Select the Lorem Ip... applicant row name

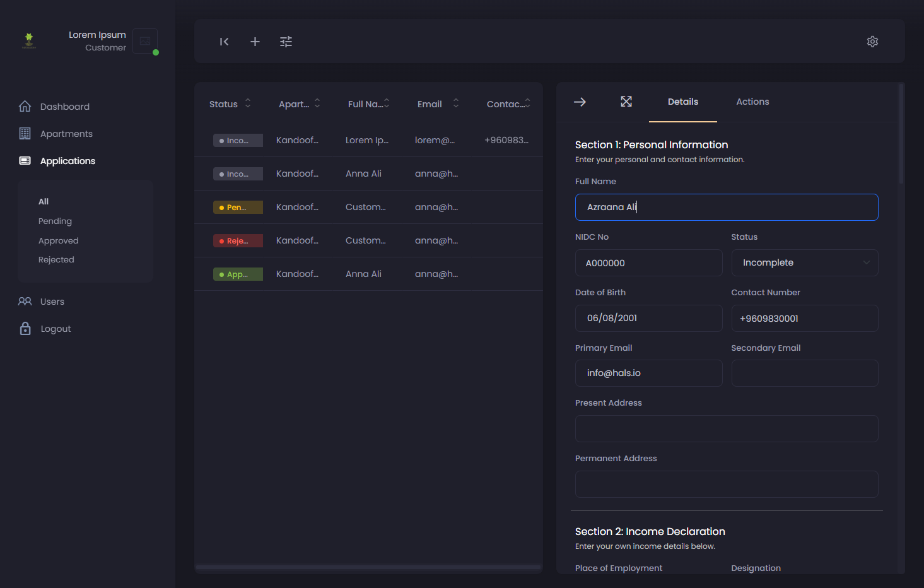point(367,140)
